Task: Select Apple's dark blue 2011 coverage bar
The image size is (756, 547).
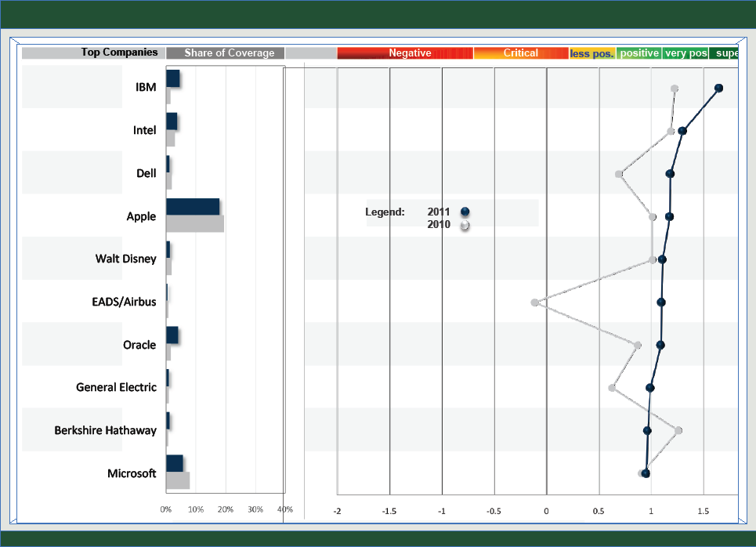Action: click(193, 206)
